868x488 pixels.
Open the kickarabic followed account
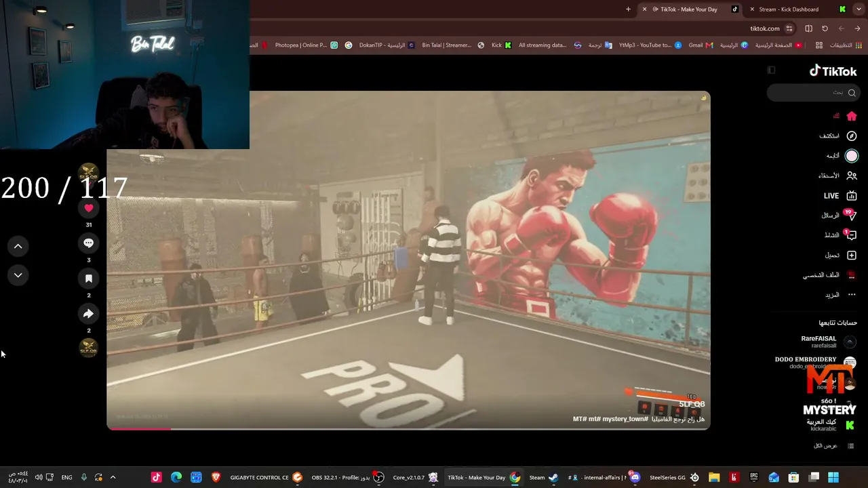(x=830, y=425)
